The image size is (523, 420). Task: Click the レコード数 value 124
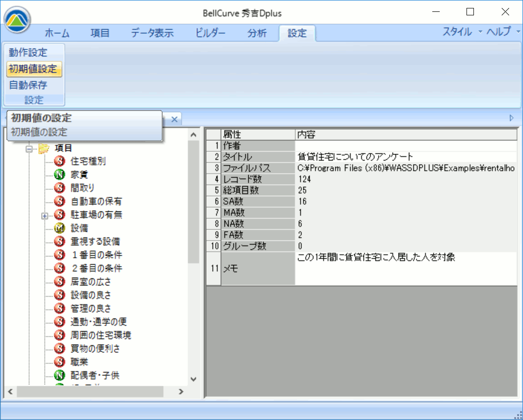pos(406,179)
